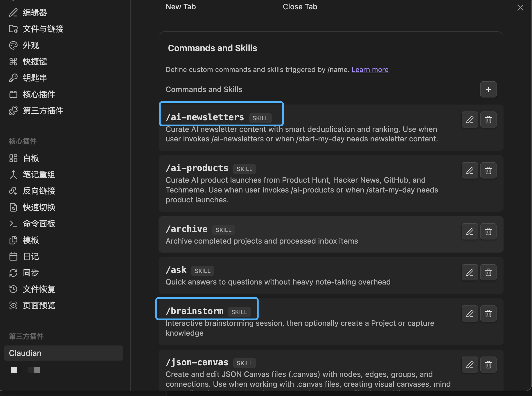Switch to New Tab

coord(180,6)
